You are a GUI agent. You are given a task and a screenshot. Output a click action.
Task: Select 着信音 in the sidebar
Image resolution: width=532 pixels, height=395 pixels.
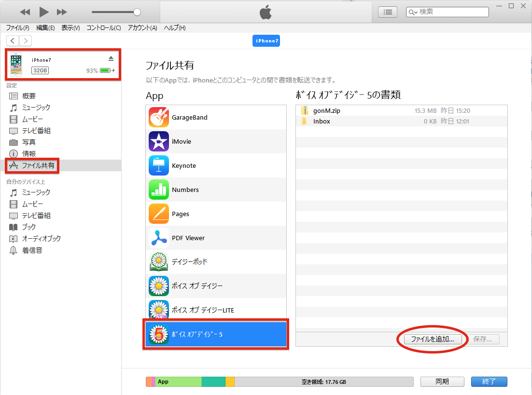[x=32, y=250]
